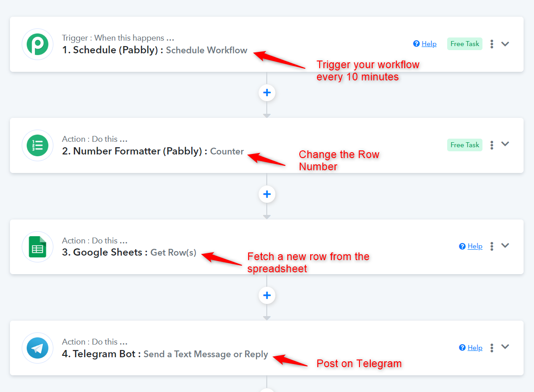
Task: Open three-dot menu for Schedule step
Action: pyautogui.click(x=492, y=44)
